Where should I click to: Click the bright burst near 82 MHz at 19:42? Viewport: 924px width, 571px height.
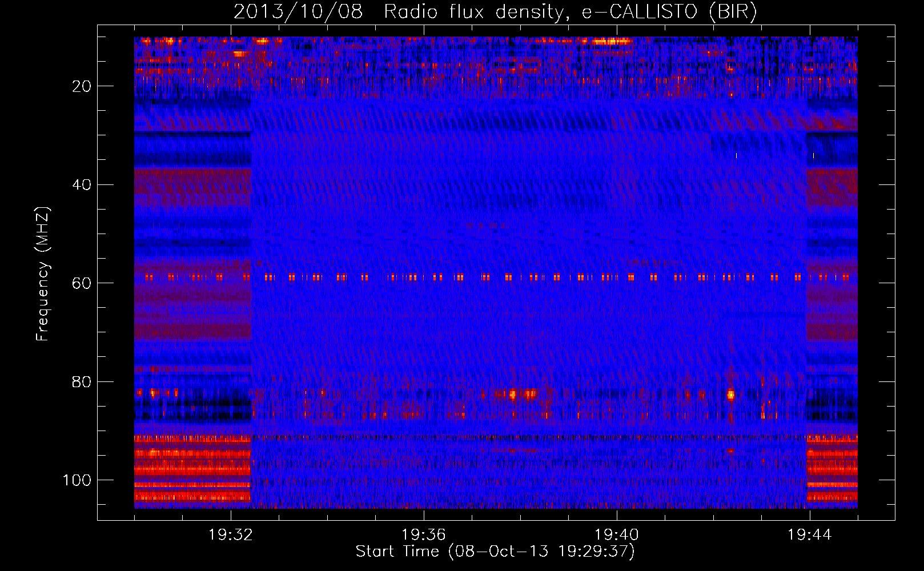pos(730,395)
